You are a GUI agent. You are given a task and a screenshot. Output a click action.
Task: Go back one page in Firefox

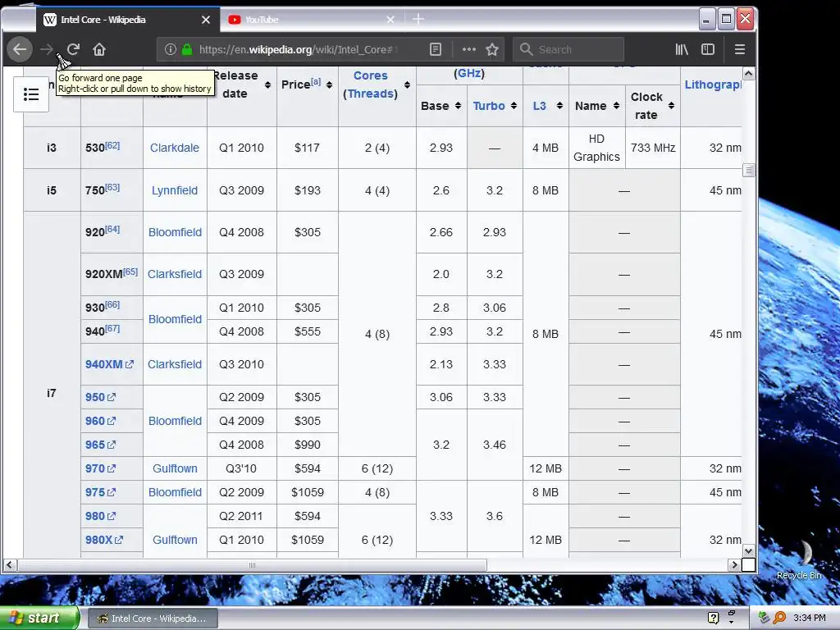click(x=20, y=49)
